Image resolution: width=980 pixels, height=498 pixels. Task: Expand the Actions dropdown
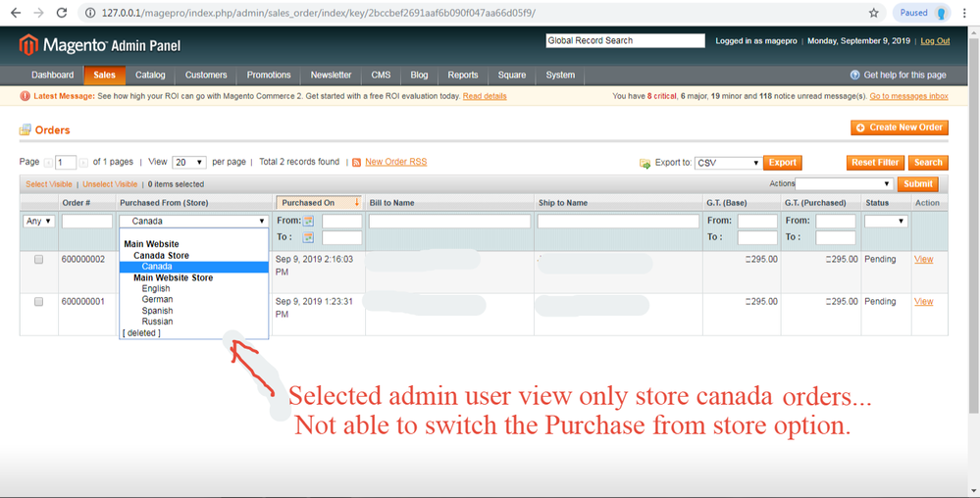pos(844,184)
